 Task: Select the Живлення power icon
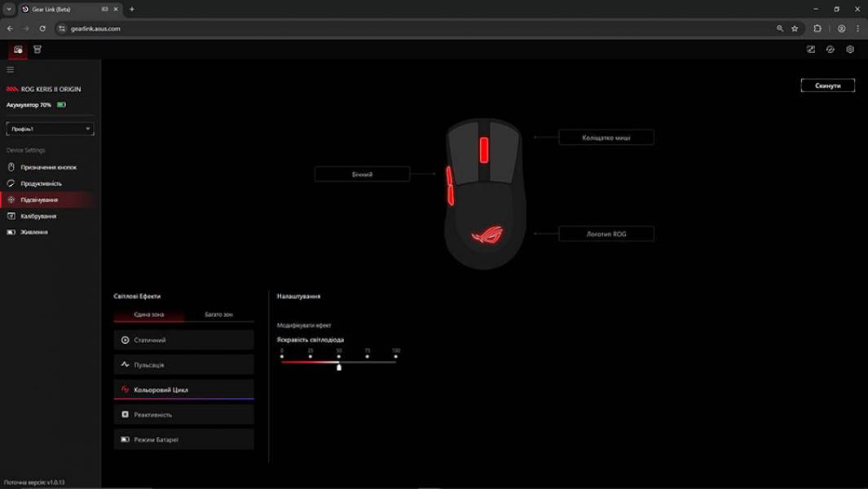click(x=11, y=231)
